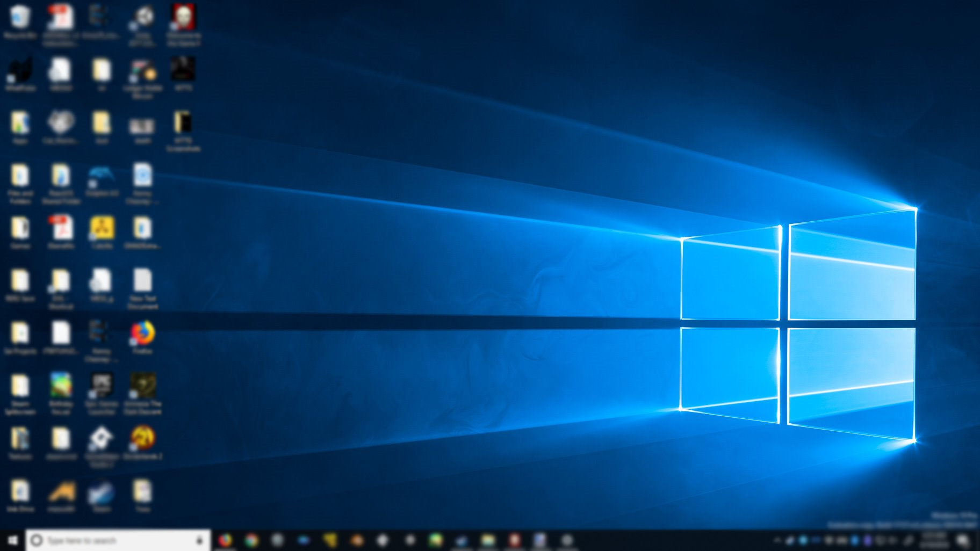Select the Epic Games Launcher shortcut
Image resolution: width=980 pixels, height=551 pixels.
[x=102, y=394]
